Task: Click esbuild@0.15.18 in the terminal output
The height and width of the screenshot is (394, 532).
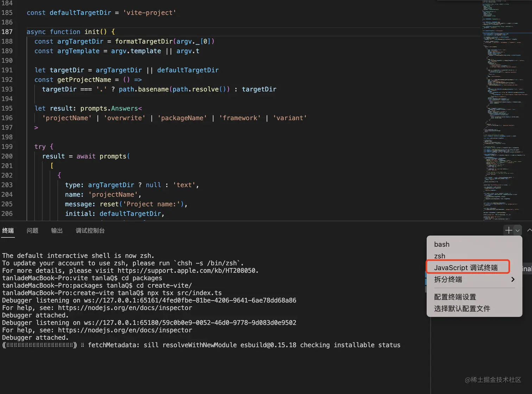Action: click(268, 345)
